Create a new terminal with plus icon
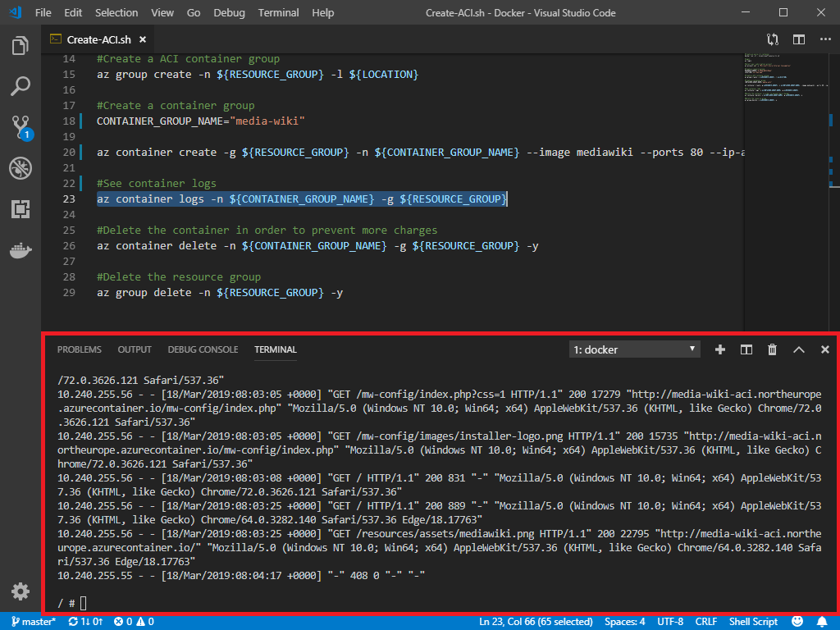Viewport: 840px width, 630px height. click(x=720, y=349)
